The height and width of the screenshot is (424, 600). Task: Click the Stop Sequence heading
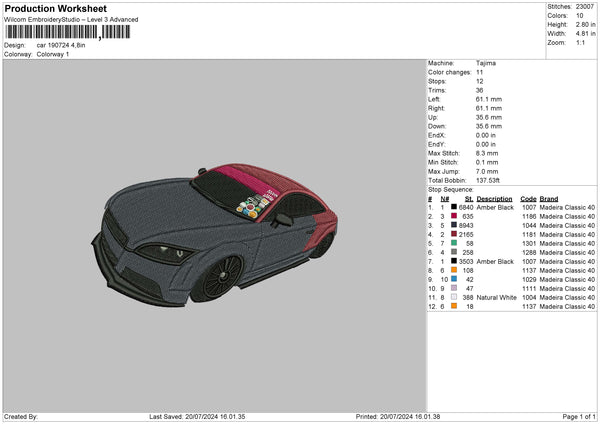[450, 188]
